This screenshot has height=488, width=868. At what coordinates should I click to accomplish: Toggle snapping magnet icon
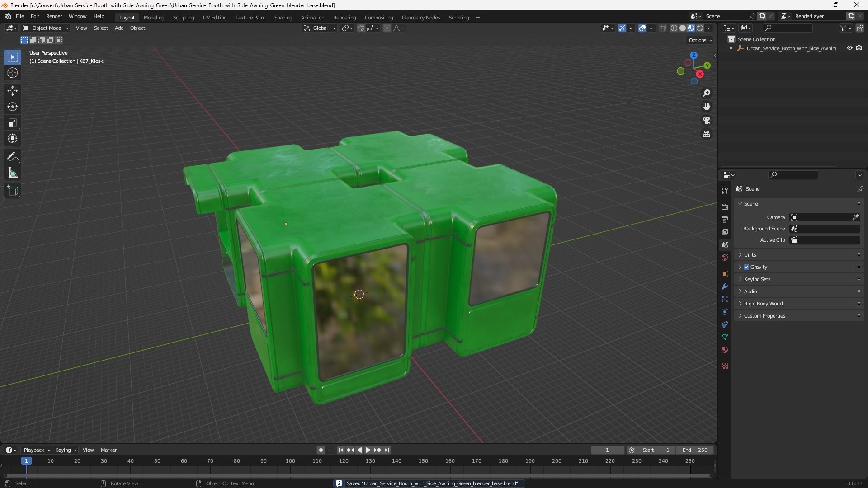(361, 28)
